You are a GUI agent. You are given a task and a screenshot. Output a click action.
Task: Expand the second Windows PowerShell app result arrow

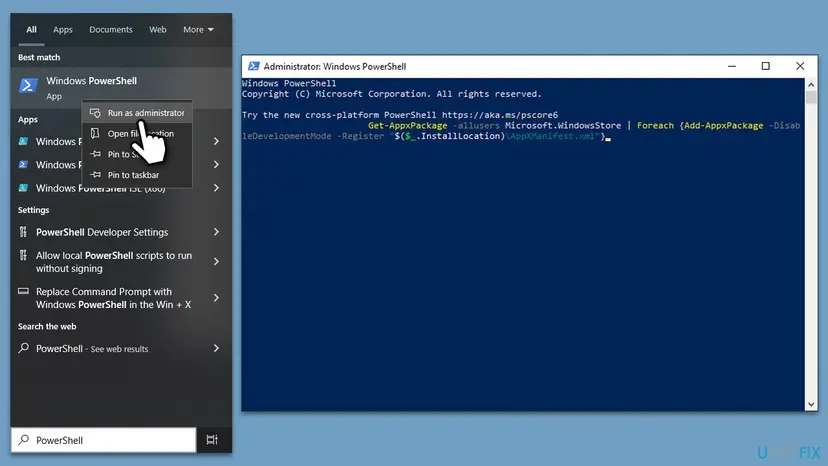216,164
